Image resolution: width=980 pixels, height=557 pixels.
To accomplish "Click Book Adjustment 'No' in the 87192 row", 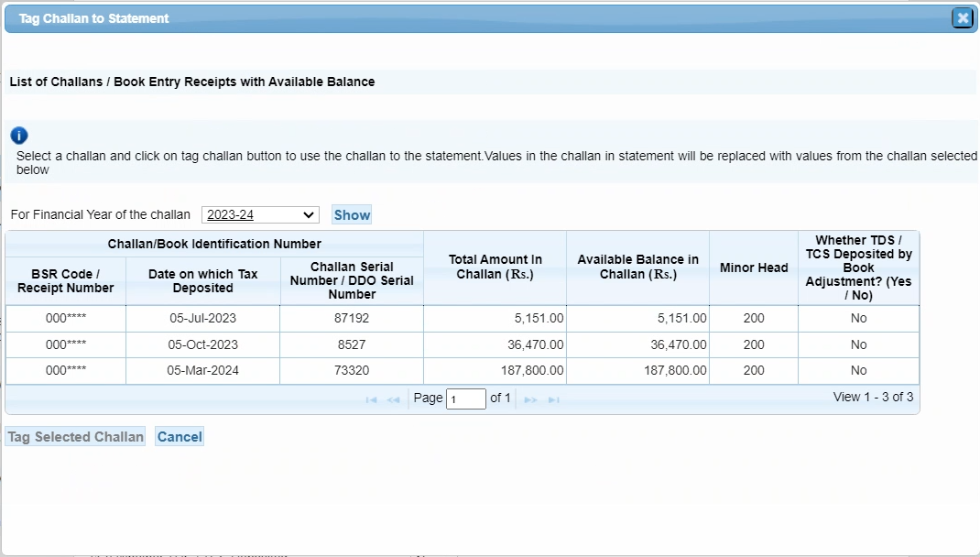I will pyautogui.click(x=859, y=318).
